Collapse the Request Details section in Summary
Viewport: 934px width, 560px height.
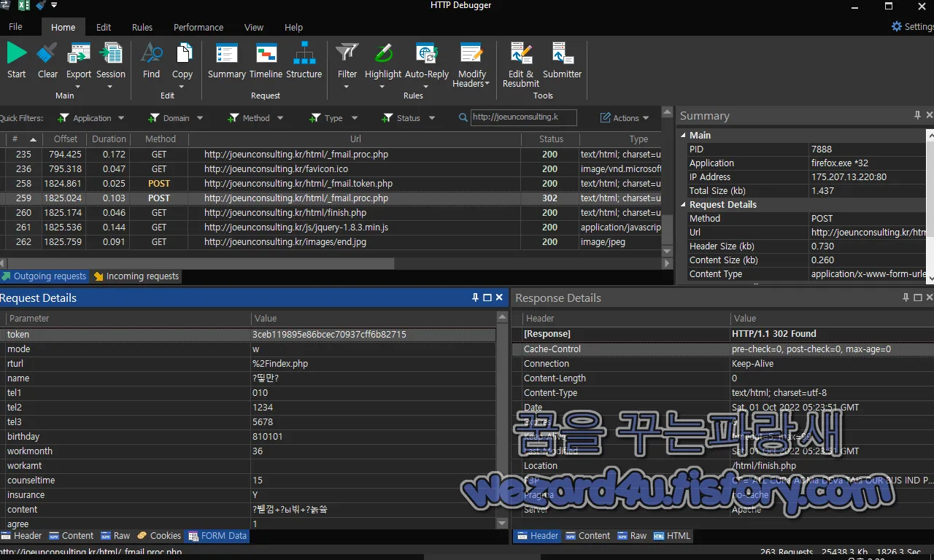(x=684, y=205)
